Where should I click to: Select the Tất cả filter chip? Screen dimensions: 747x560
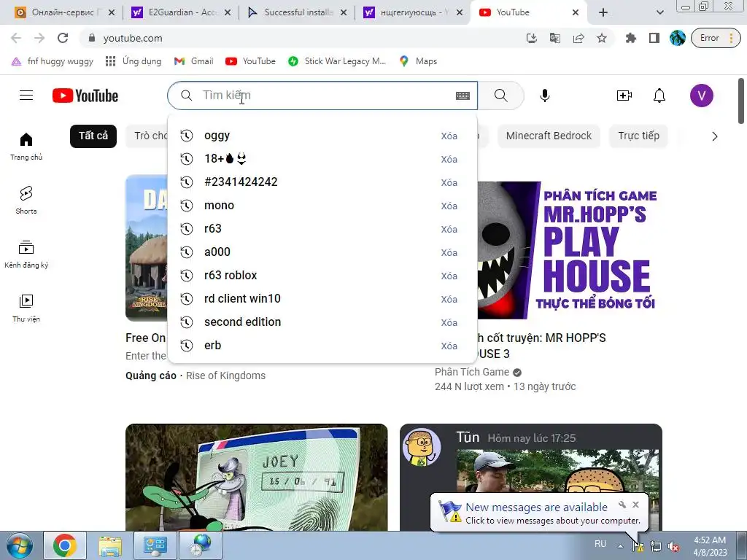coord(93,136)
